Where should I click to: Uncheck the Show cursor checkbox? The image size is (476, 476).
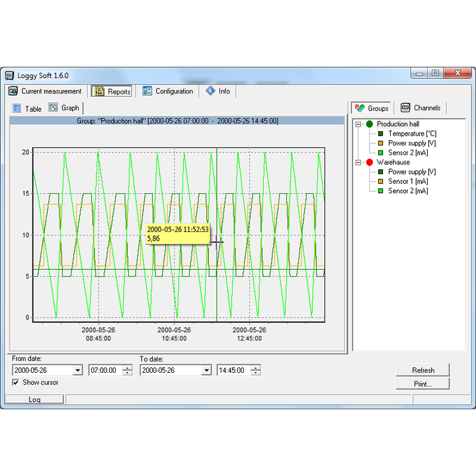[16, 382]
